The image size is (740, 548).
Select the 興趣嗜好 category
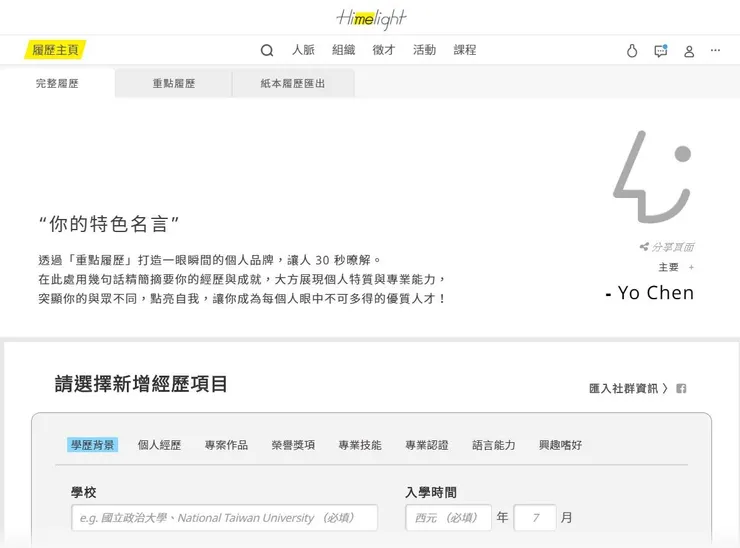(x=561, y=445)
